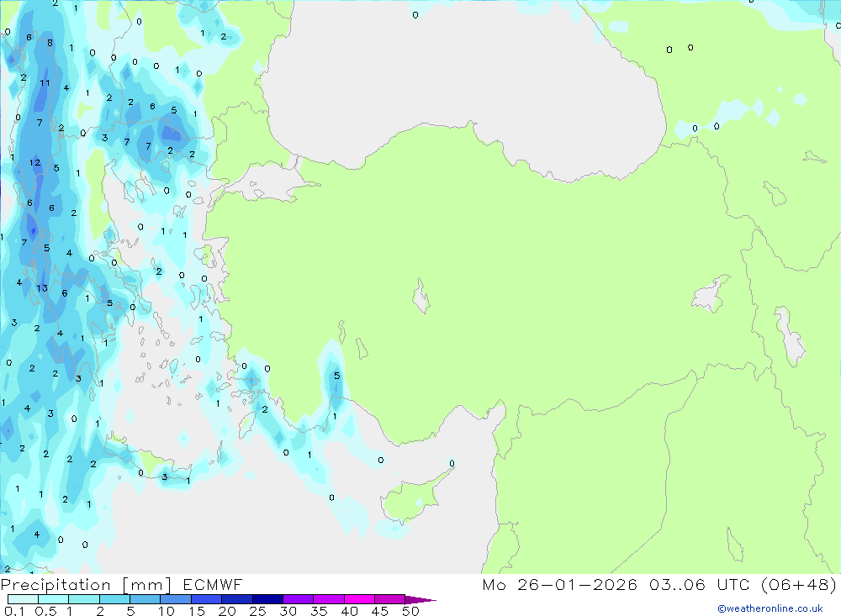841x616 pixels.
Task: Select the 35–40 mm legend color swatch
Action: coord(329,599)
